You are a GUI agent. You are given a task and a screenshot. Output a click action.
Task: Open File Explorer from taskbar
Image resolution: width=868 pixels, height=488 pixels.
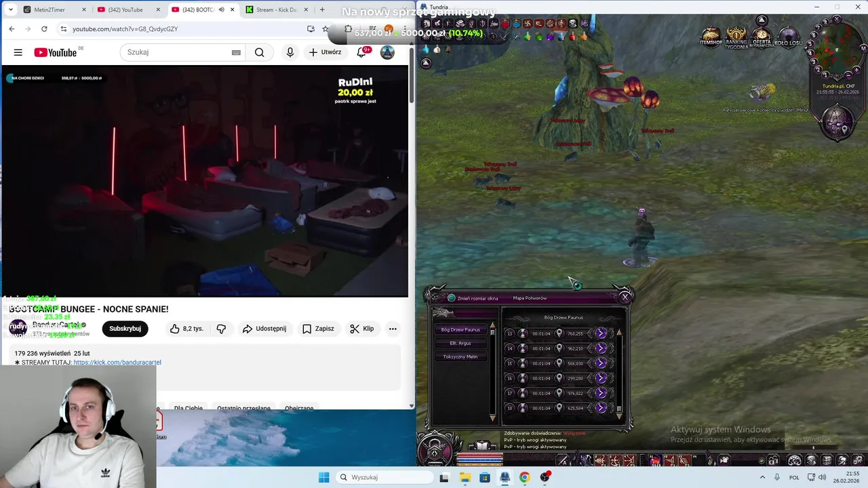465,477
